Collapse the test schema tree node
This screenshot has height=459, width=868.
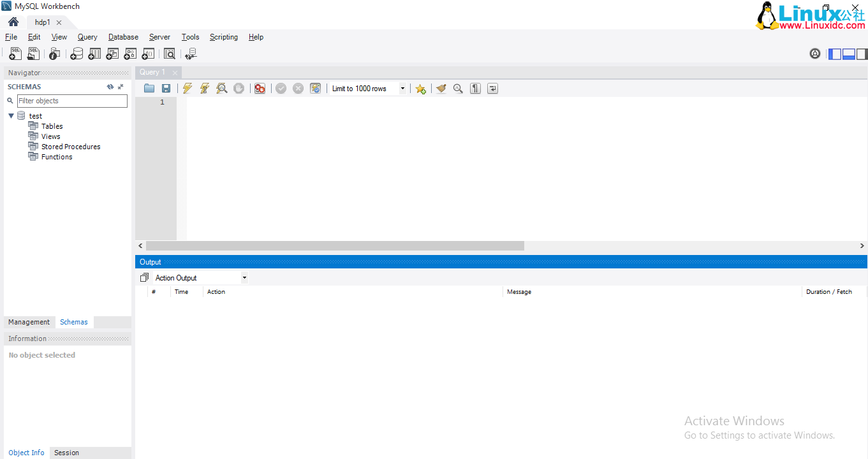(11, 116)
